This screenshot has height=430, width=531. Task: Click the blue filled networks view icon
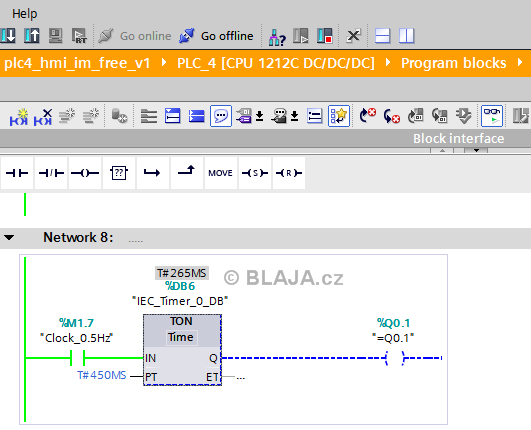pos(197,116)
